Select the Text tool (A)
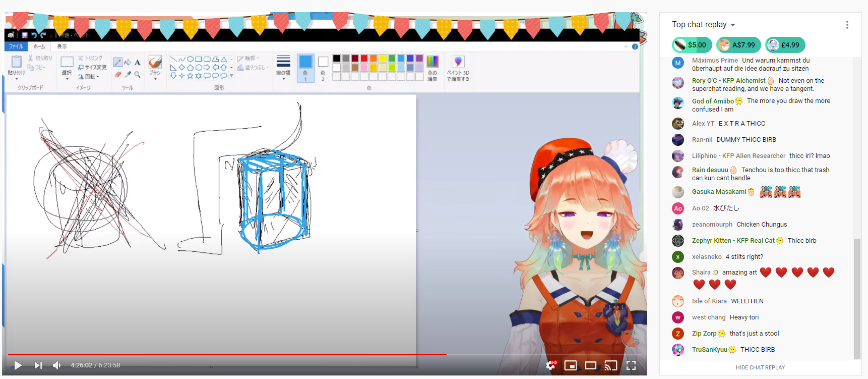 click(x=138, y=62)
